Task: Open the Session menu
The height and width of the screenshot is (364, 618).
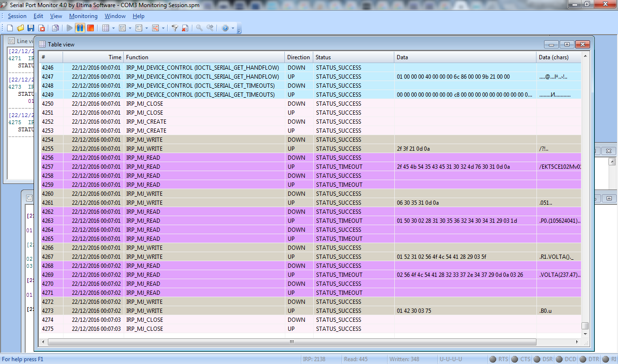Action: click(17, 16)
